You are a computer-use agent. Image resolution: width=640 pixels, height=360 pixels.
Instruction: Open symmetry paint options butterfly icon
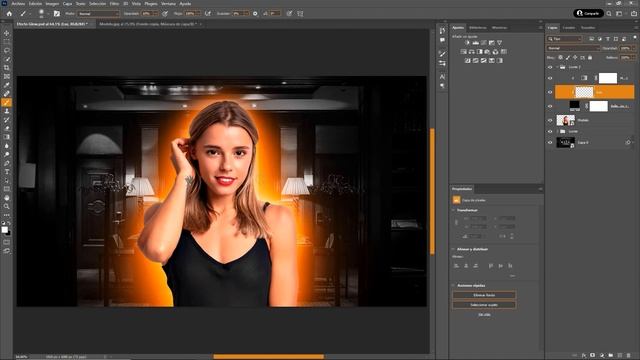tap(300, 13)
